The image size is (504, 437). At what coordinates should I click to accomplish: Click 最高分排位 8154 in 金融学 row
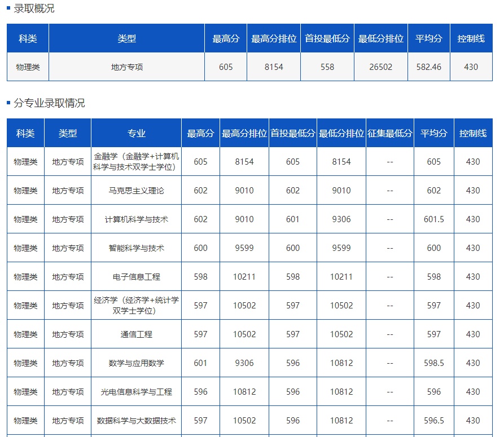tap(244, 161)
